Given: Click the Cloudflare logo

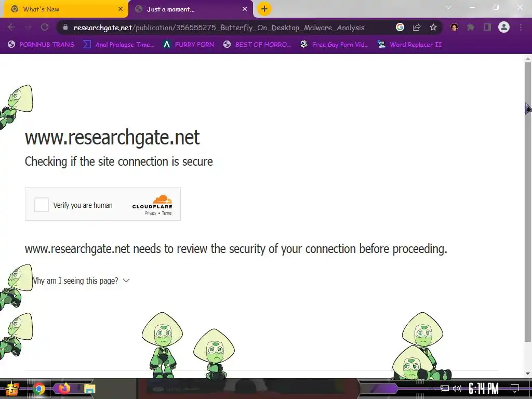Looking at the screenshot, I should (x=152, y=202).
